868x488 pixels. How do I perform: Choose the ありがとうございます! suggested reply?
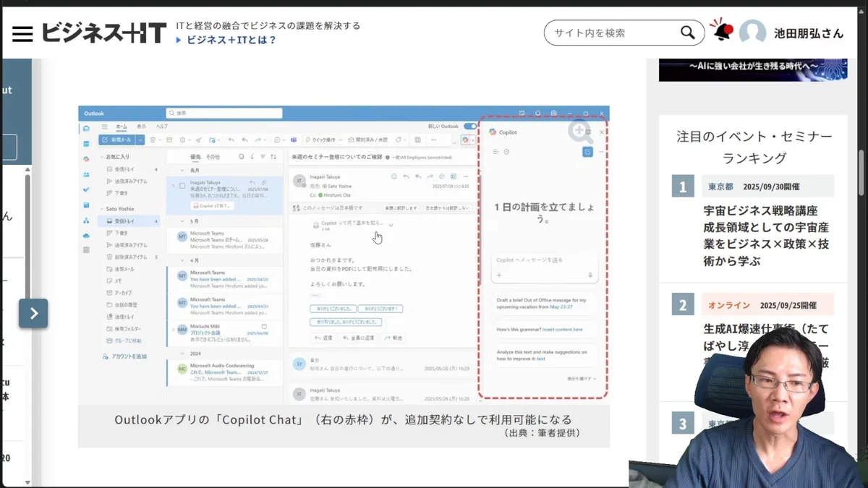tap(380, 309)
